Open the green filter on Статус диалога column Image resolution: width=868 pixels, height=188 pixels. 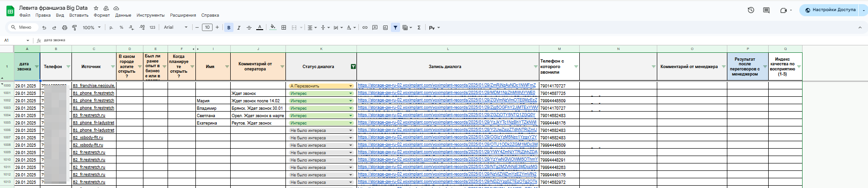click(x=353, y=67)
